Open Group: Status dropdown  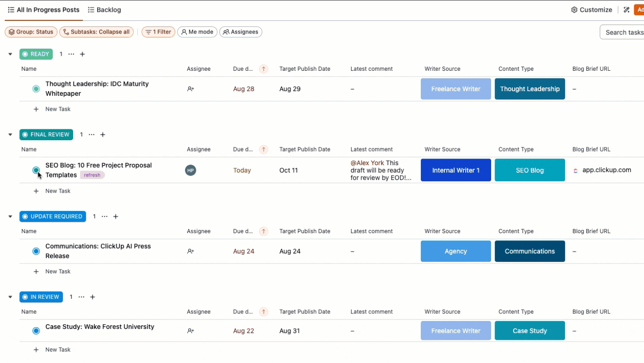31,32
